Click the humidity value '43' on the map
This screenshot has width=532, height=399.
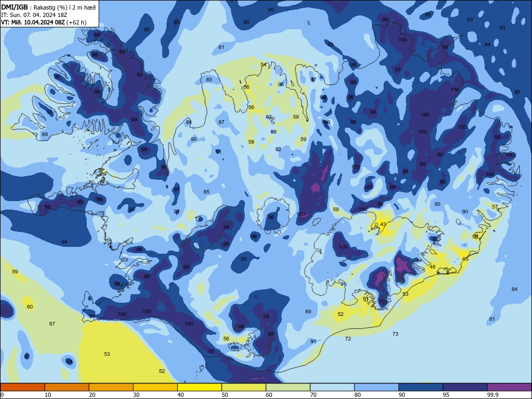(383, 225)
